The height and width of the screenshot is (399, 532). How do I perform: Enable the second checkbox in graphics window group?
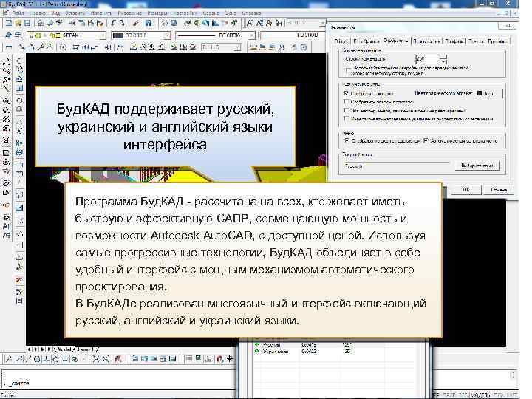346,102
